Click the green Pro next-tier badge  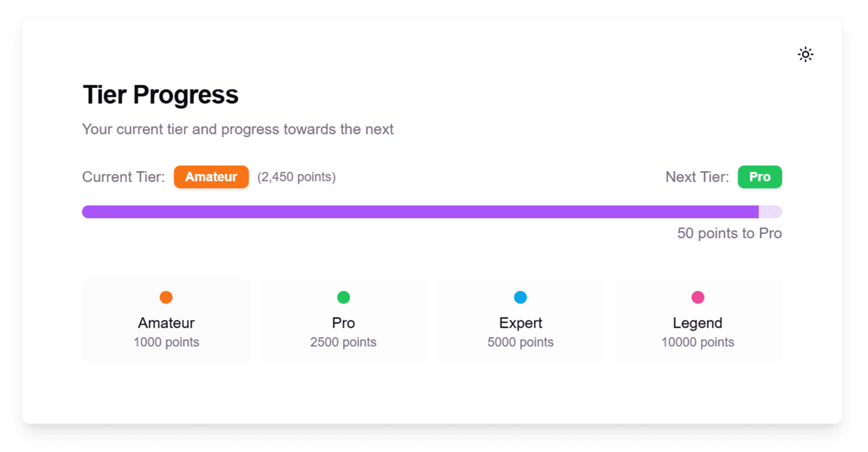pyautogui.click(x=759, y=177)
